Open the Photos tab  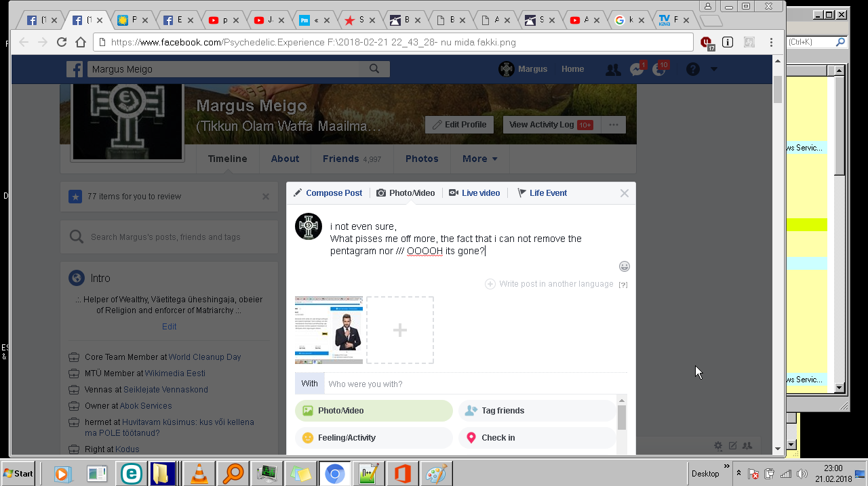point(422,159)
